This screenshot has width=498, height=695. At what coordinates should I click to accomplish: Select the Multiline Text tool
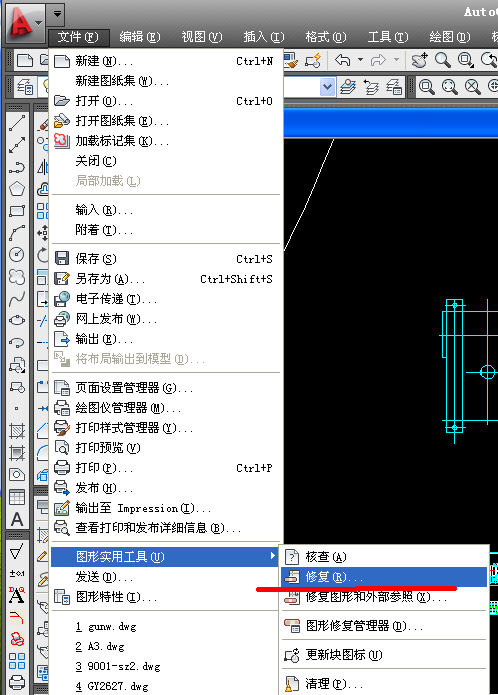pos(17,519)
